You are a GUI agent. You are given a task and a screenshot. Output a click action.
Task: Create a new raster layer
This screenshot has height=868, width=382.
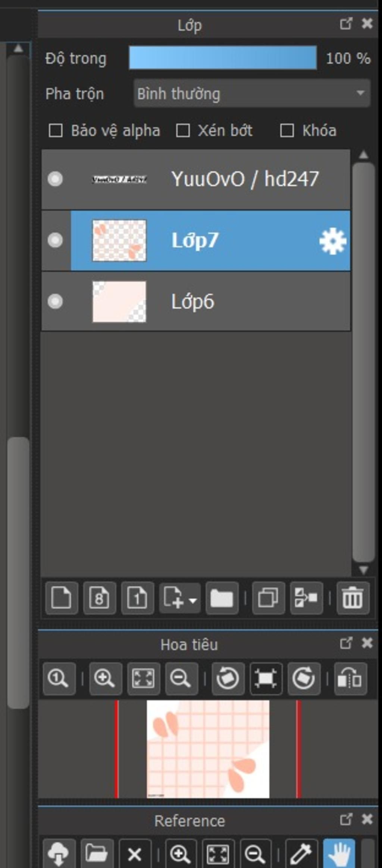[61, 598]
